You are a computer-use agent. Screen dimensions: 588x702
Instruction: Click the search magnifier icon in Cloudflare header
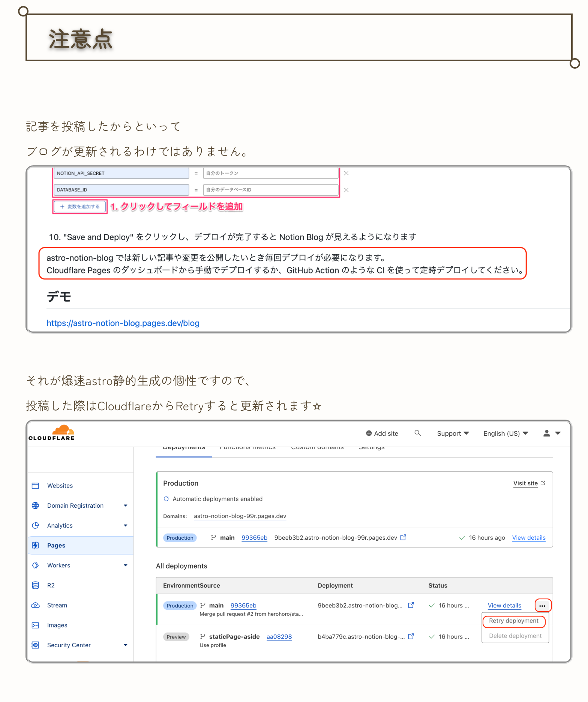click(x=417, y=433)
